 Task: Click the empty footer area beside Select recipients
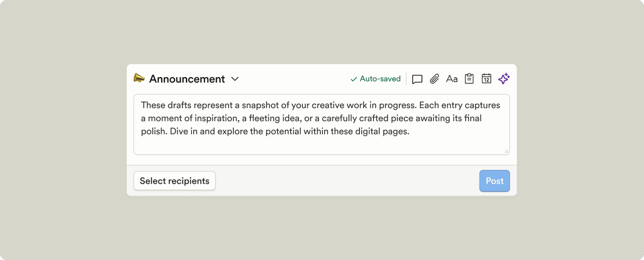(345, 181)
